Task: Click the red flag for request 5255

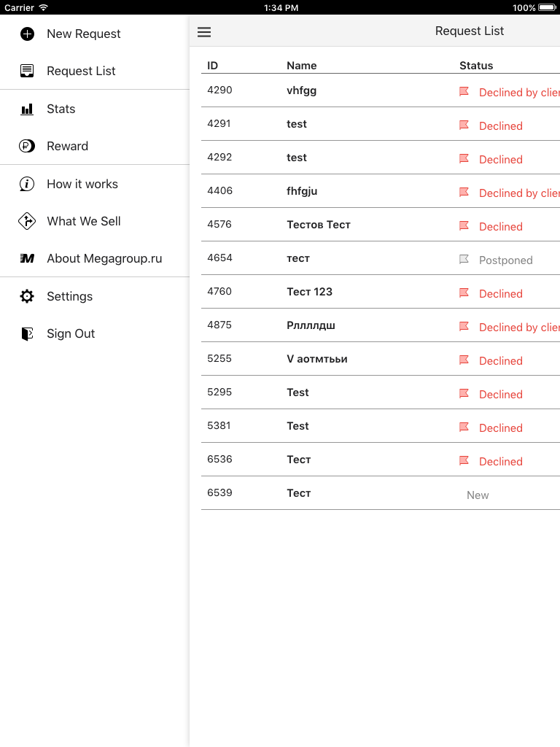Action: (464, 360)
